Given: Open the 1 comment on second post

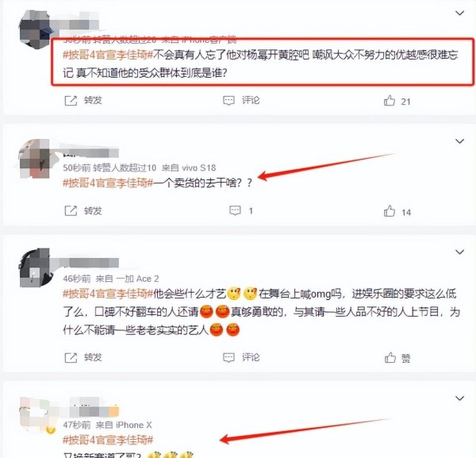Looking at the screenshot, I should (241, 211).
